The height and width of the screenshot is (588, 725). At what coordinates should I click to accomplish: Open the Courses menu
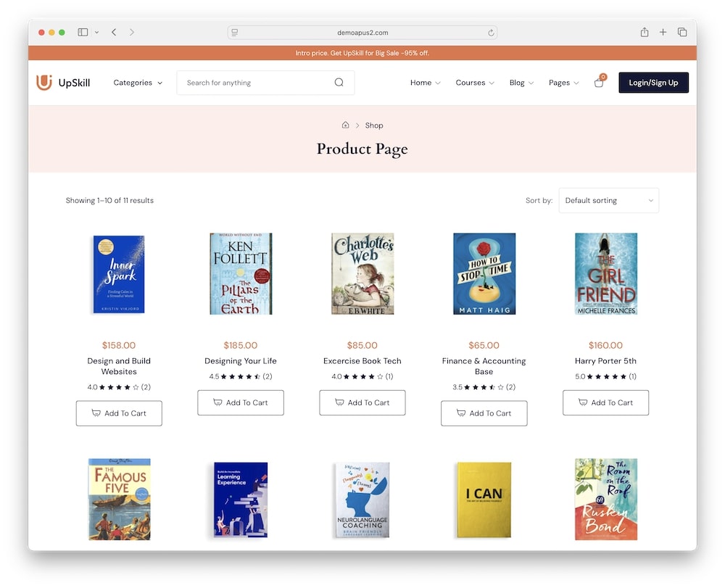[475, 82]
